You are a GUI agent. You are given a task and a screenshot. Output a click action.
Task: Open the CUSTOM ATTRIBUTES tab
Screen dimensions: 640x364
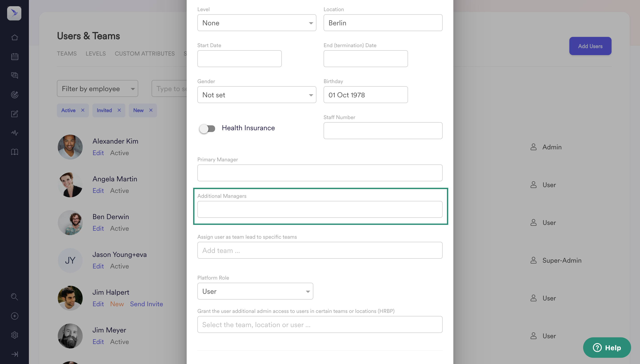click(144, 54)
